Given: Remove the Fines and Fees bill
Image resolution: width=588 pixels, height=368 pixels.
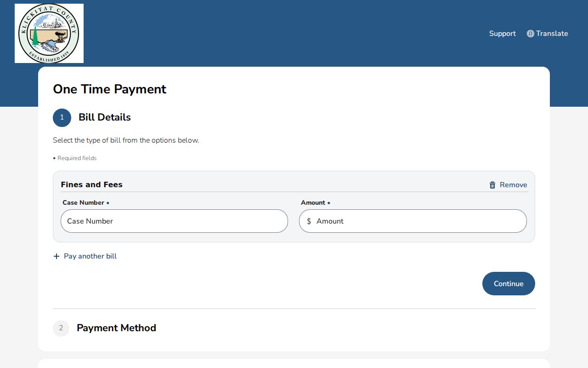Looking at the screenshot, I should (508, 185).
